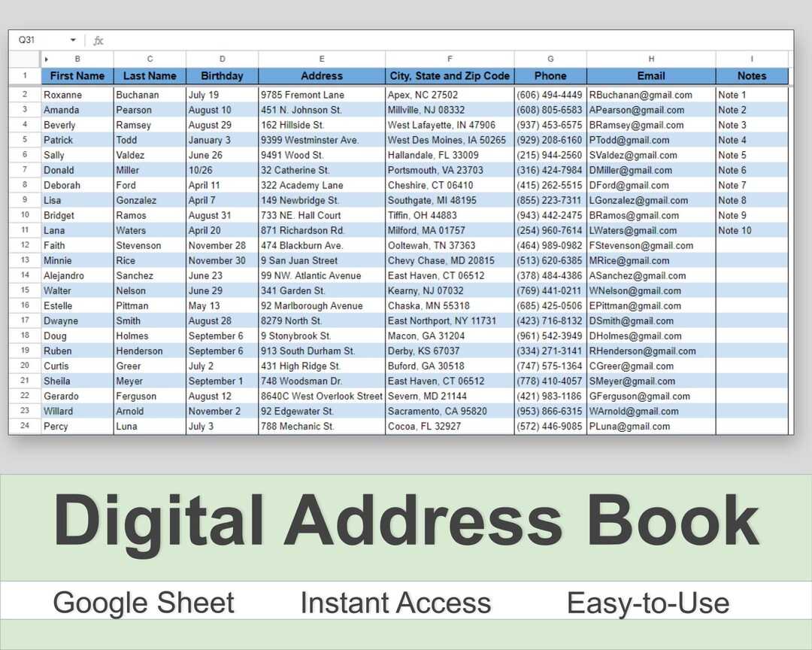Expand the hidden column A triangle
Screen dimensions: 812x650
click(x=45, y=59)
